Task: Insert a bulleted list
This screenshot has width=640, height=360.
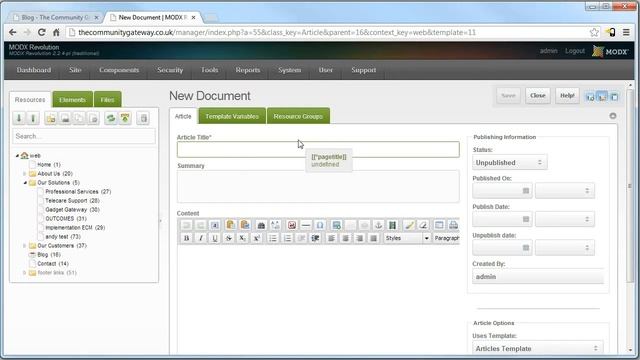Action: pyautogui.click(x=273, y=238)
